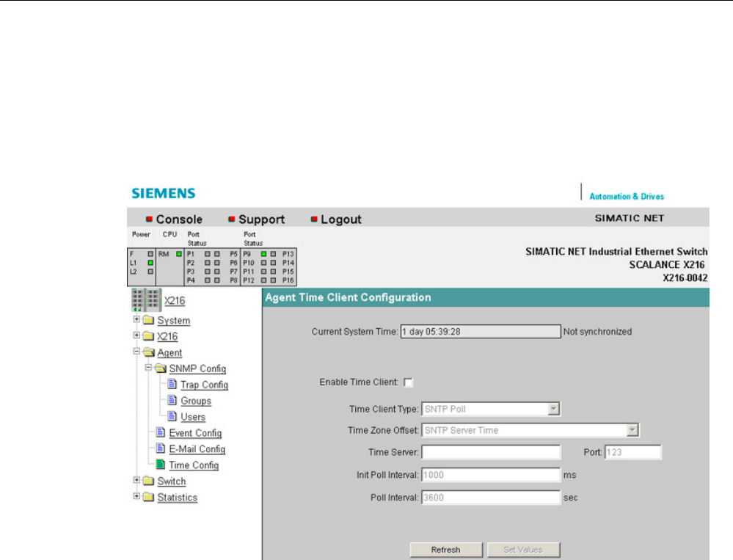Click the Trap Config page icon

coord(172,385)
